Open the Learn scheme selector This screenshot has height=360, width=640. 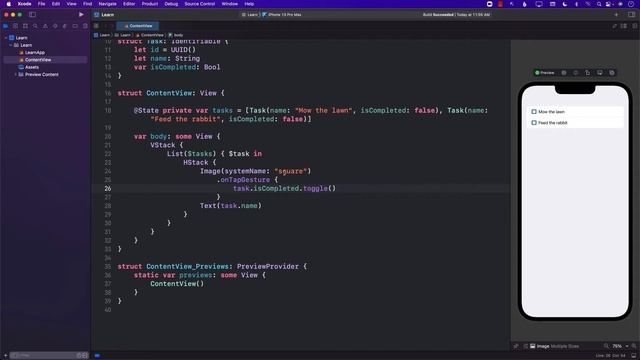250,14
